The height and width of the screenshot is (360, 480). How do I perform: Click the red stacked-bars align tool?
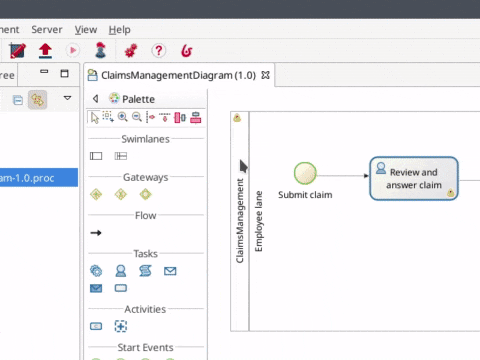click(196, 117)
